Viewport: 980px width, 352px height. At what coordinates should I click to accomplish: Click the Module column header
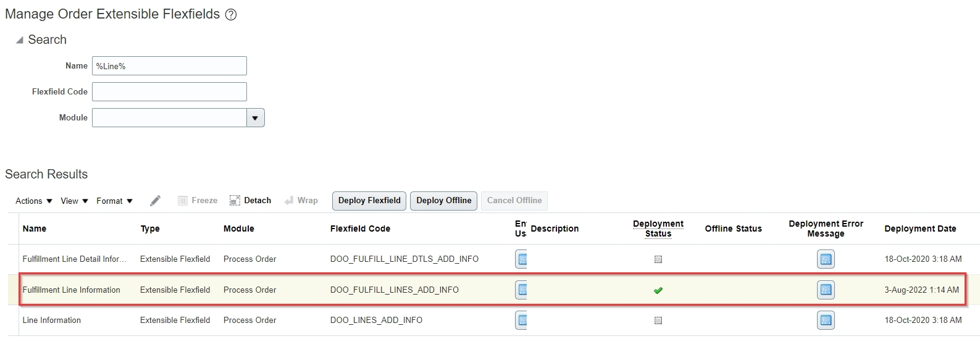coord(239,229)
